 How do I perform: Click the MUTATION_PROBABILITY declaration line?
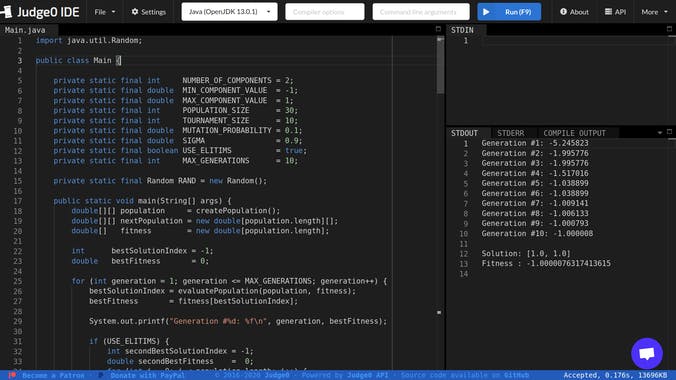[x=178, y=131]
